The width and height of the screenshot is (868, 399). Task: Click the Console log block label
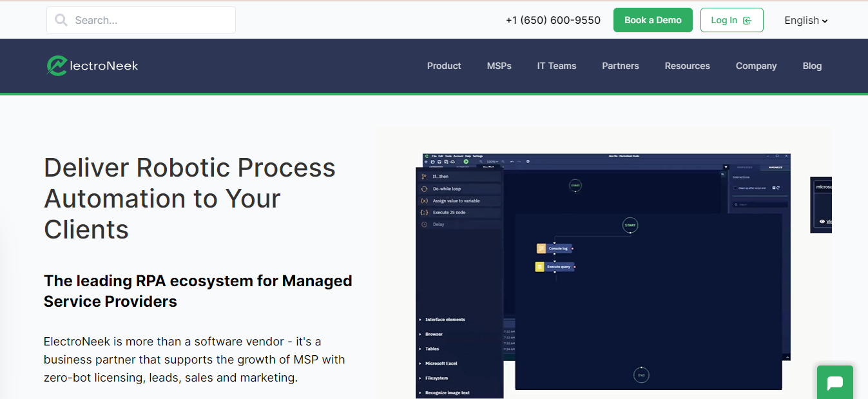tap(558, 248)
